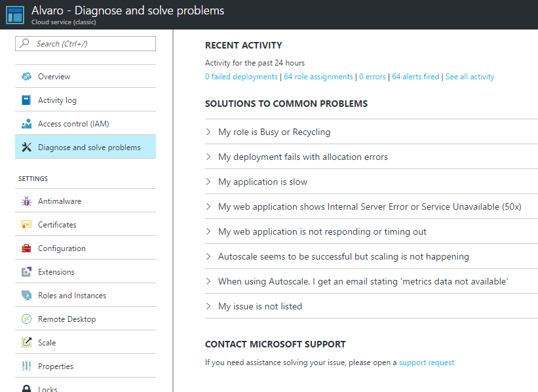
Task: Expand 'My application is slow' chevron
Action: point(208,182)
